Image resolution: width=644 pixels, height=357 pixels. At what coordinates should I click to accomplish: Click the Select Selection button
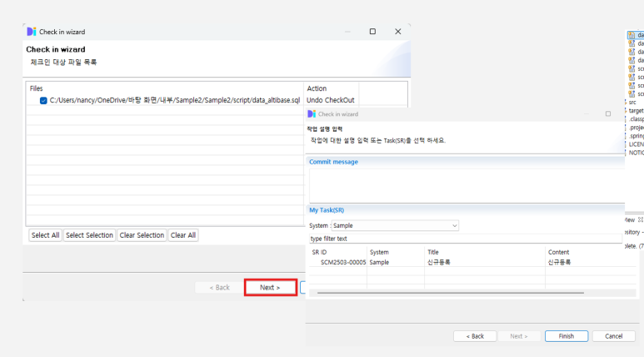pyautogui.click(x=89, y=235)
